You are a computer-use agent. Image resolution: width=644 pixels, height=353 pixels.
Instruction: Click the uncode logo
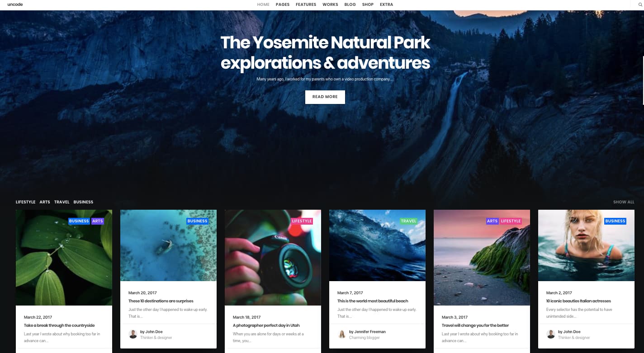(x=15, y=5)
